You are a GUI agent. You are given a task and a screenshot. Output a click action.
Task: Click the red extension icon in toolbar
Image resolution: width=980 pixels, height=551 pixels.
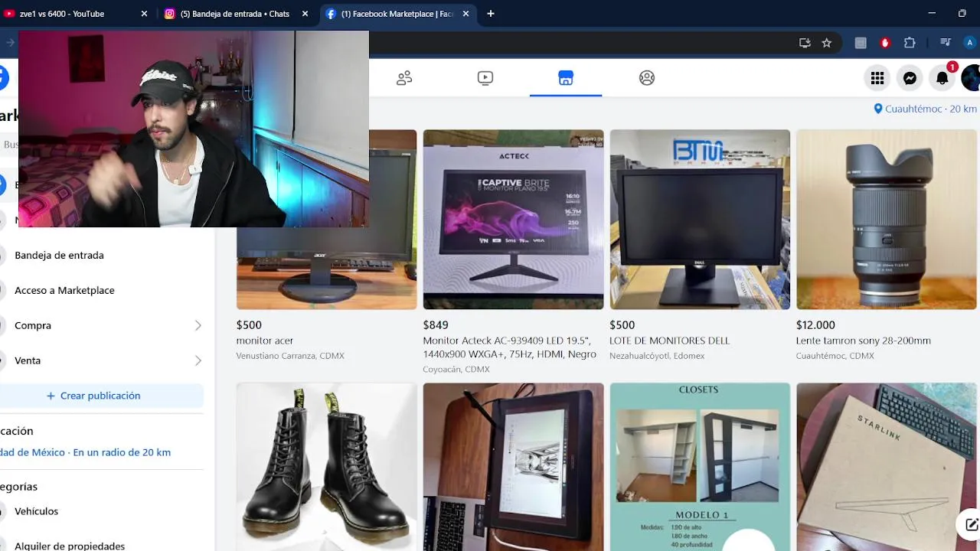click(885, 43)
